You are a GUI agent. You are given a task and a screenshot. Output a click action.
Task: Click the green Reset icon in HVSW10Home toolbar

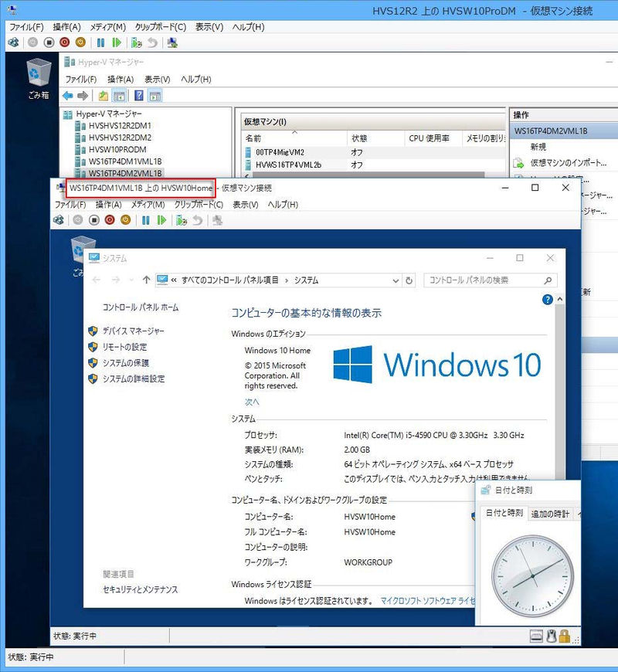[161, 220]
